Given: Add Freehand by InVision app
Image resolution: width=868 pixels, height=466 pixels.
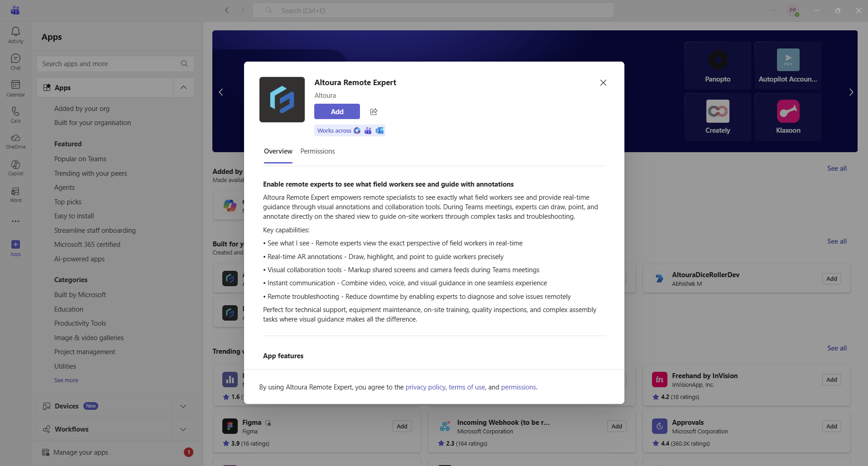Looking at the screenshot, I should tap(831, 380).
